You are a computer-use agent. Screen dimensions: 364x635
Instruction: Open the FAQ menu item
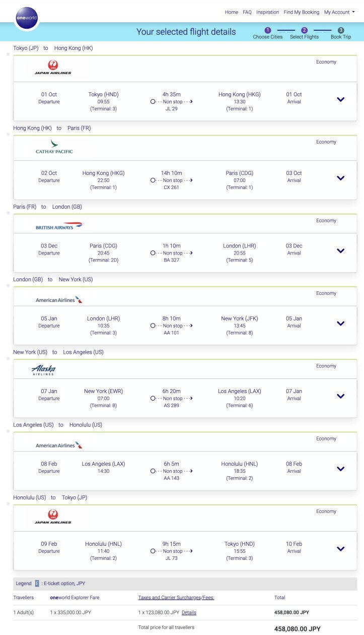[247, 12]
